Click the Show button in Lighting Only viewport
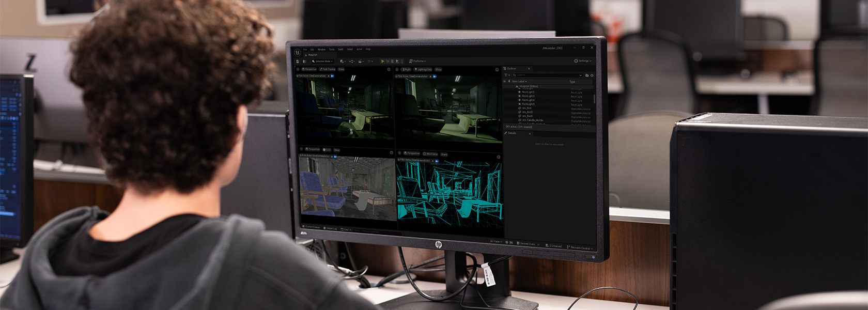This screenshot has width=868, height=310. coord(438,69)
